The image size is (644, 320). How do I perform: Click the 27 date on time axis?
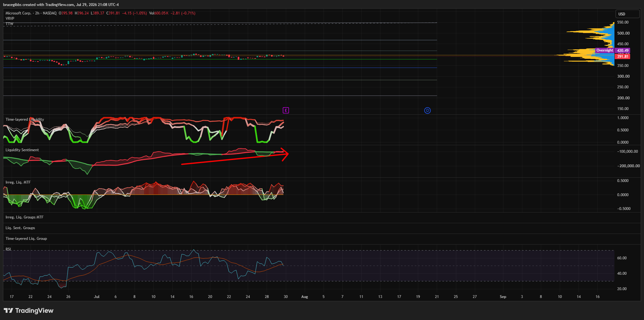coord(475,297)
